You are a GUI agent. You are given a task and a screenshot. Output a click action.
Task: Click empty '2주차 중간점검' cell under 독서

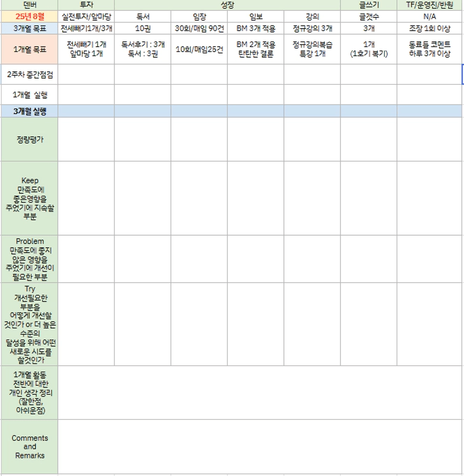pos(143,74)
